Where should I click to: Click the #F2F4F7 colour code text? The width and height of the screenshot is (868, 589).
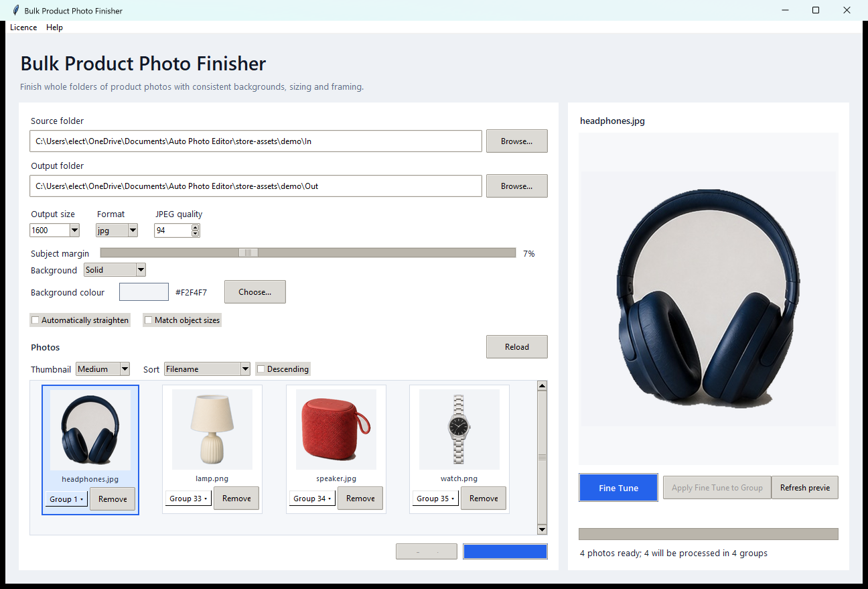191,293
